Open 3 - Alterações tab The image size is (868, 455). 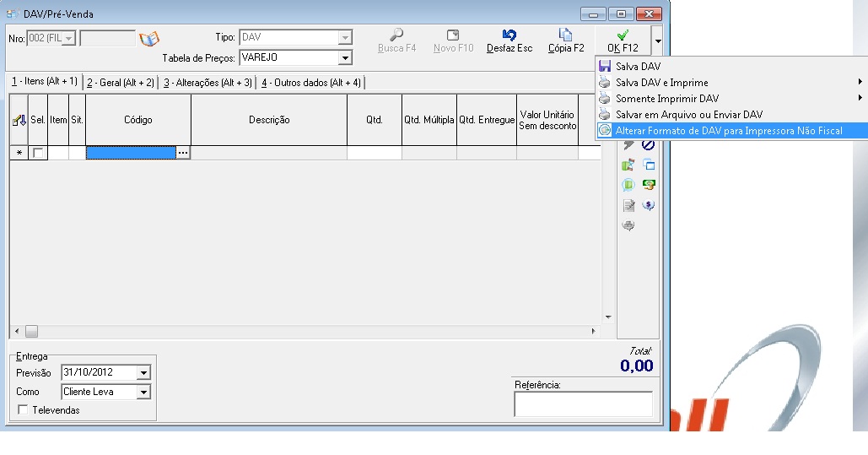[x=208, y=83]
